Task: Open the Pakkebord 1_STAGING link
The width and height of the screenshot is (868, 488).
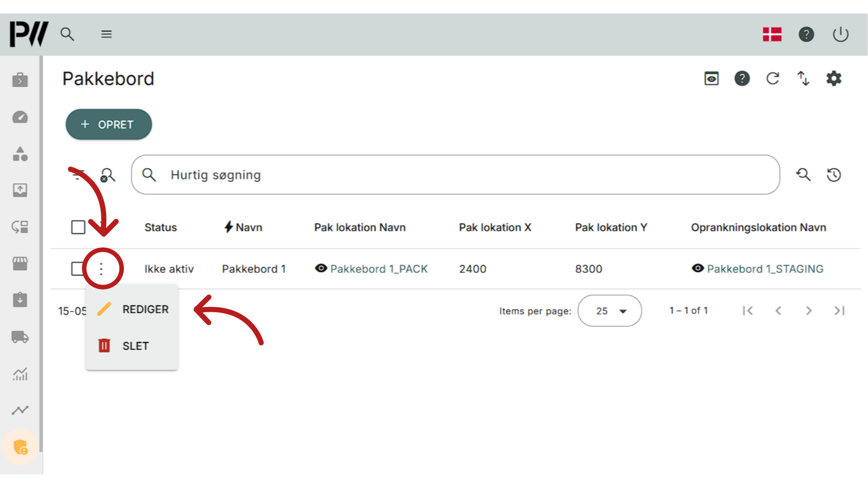Action: point(765,269)
